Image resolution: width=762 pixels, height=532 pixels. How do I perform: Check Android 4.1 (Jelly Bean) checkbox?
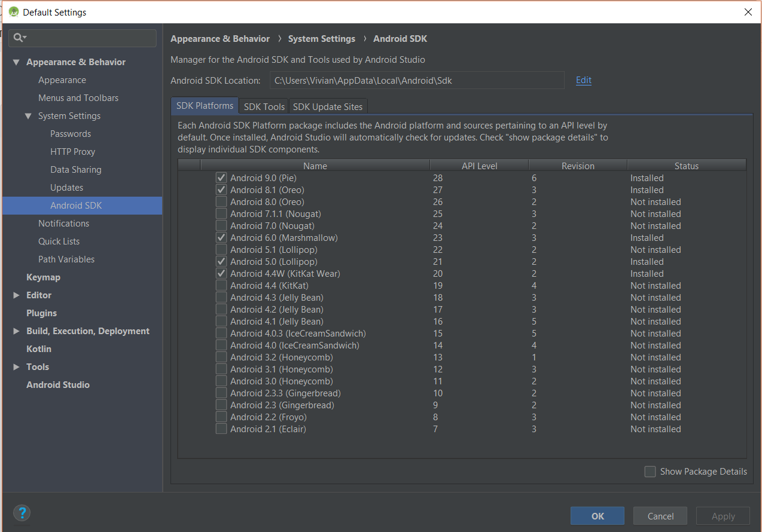[x=221, y=321]
